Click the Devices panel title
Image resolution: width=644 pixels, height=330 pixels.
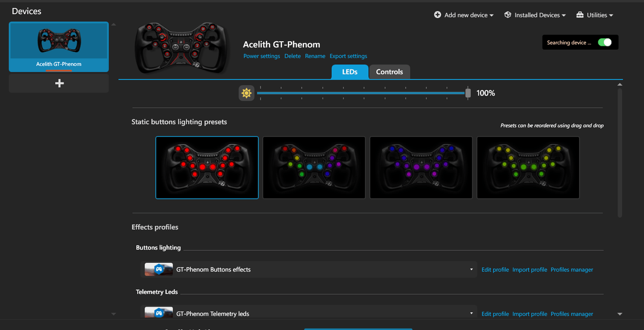pyautogui.click(x=27, y=11)
